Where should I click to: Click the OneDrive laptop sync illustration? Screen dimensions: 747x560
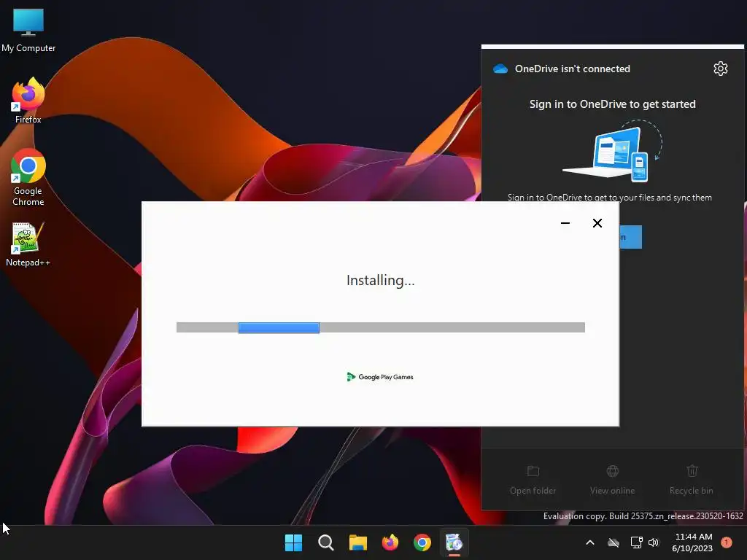pos(613,151)
